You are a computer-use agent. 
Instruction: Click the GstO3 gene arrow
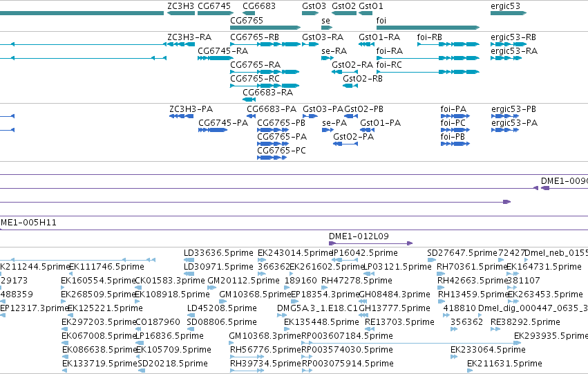click(310, 13)
